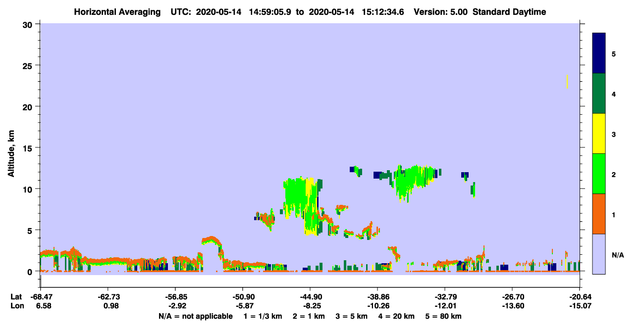Click latitude value -32.79

(x=445, y=297)
